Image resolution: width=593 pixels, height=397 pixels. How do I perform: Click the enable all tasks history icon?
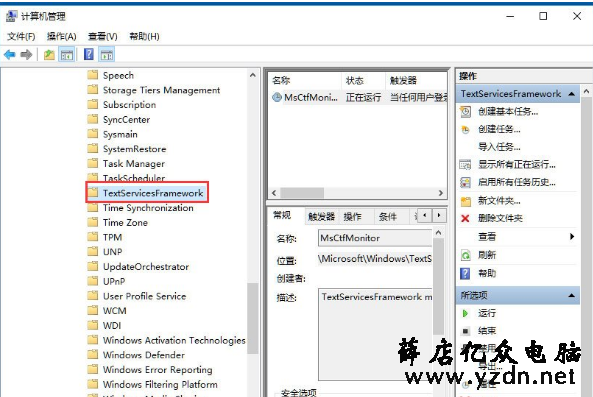pos(465,183)
